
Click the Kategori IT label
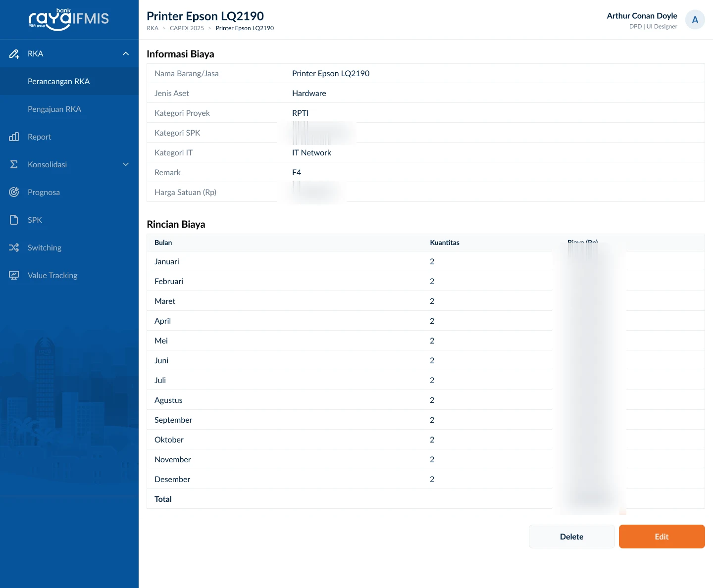(x=173, y=152)
